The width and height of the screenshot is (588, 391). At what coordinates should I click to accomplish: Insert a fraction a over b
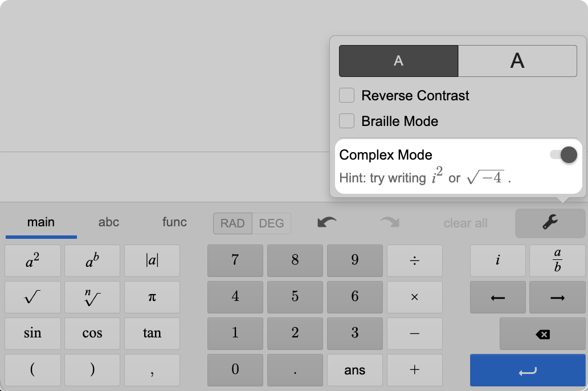pyautogui.click(x=557, y=261)
